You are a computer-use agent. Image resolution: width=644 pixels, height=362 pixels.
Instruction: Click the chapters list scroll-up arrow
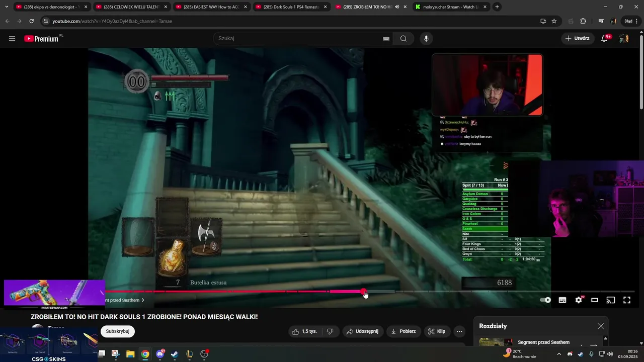coord(606,338)
